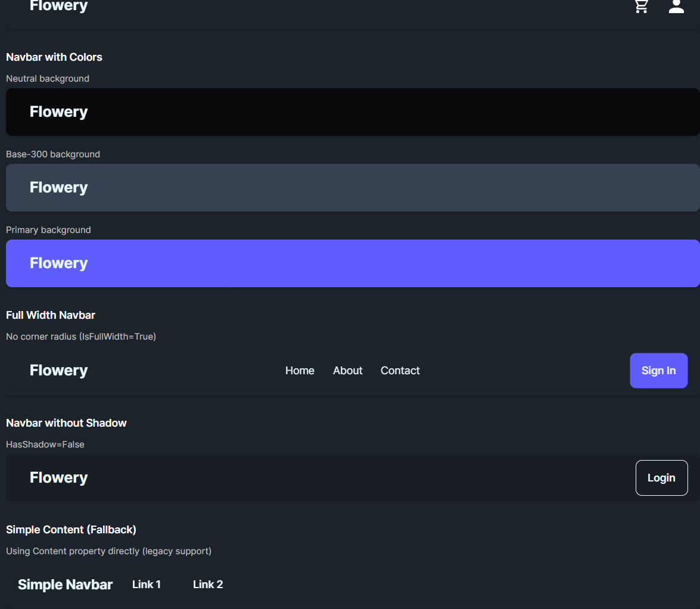Open the shopping cart icon
The width and height of the screenshot is (700, 609).
pos(642,6)
